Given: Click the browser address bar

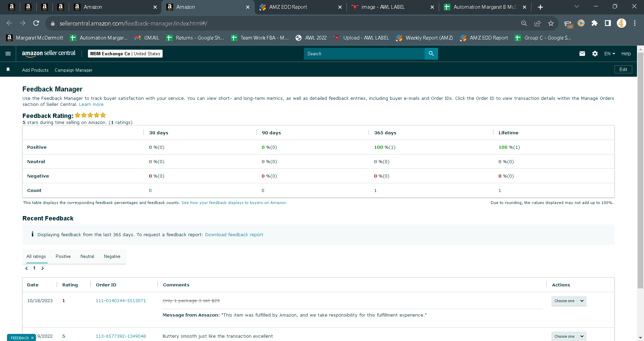Looking at the screenshot, I should pyautogui.click(x=285, y=23).
